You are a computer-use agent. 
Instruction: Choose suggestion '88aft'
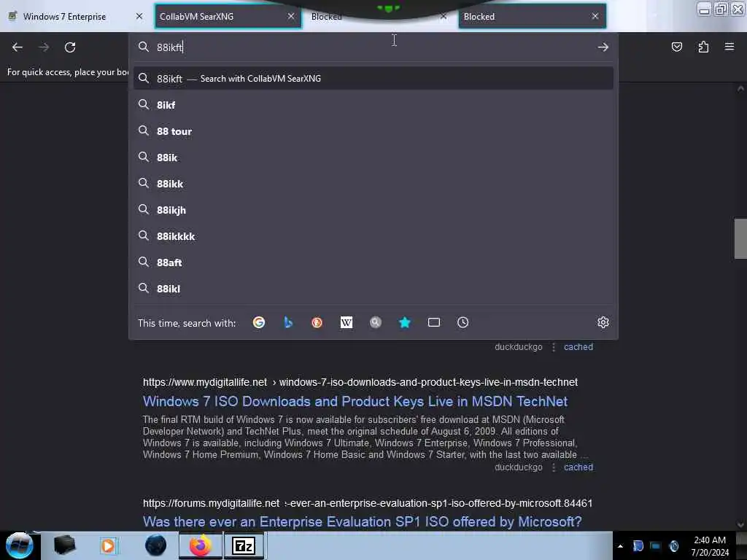pos(373,262)
